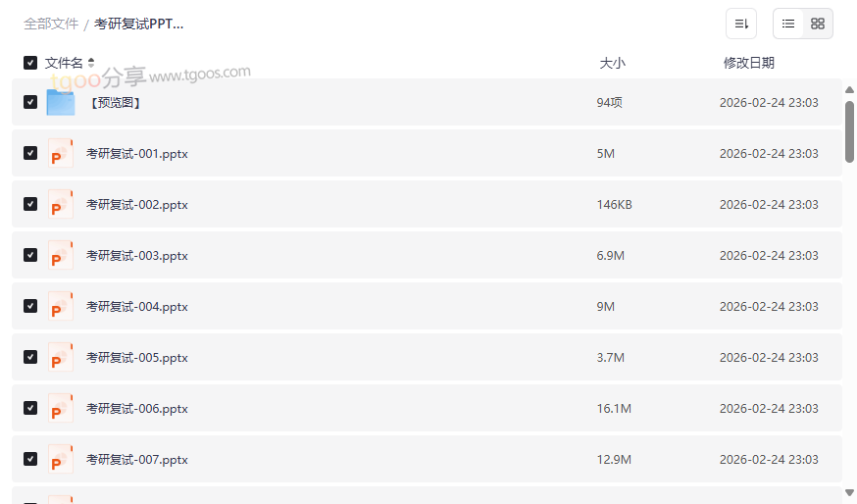This screenshot has width=857, height=504.
Task: Click the scrollbar down arrow
Action: click(849, 492)
